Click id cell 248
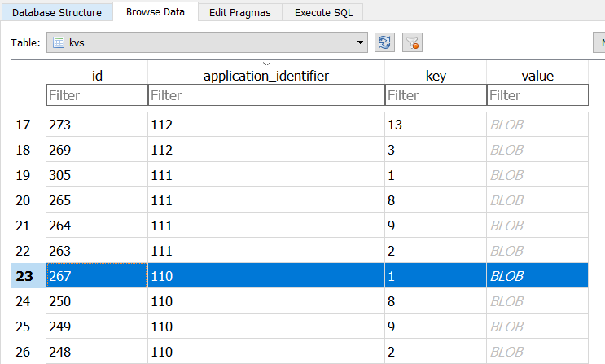The width and height of the screenshot is (605, 364). tap(97, 352)
